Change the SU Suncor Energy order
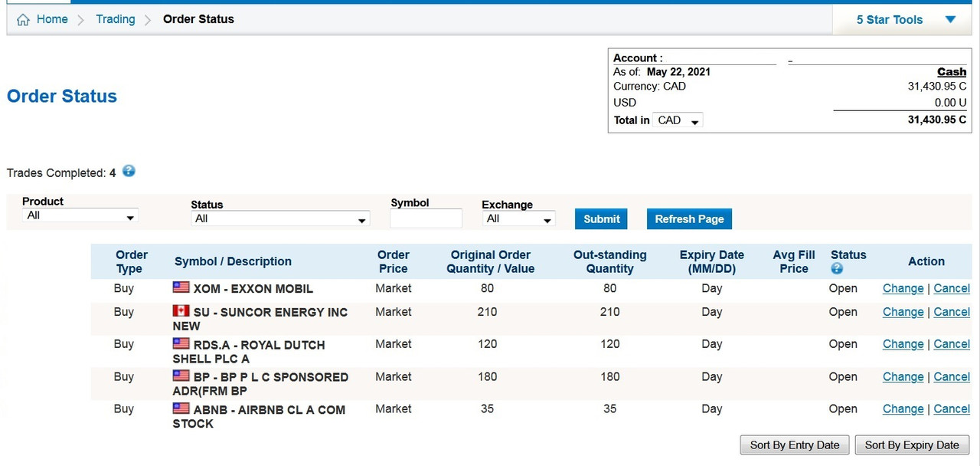This screenshot has width=980, height=466. point(903,312)
